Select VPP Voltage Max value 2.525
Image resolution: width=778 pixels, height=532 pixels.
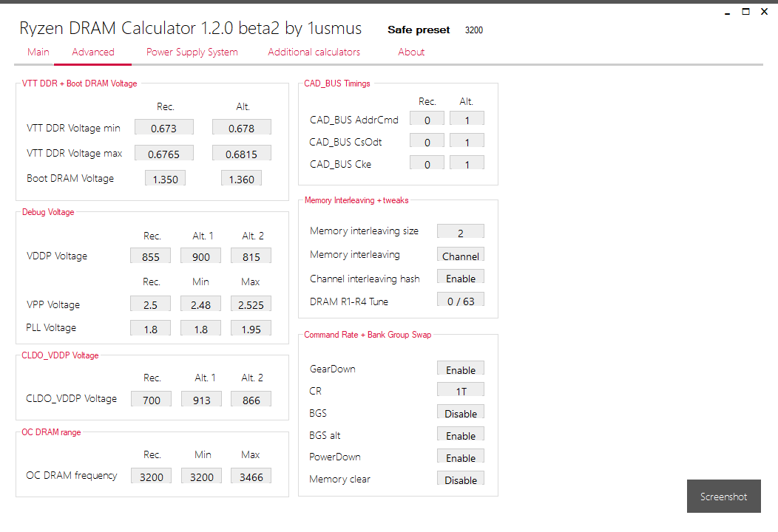pos(251,304)
